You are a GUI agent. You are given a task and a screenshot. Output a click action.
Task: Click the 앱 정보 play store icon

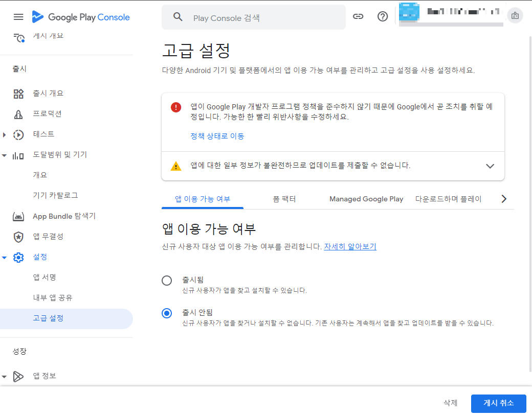(x=18, y=376)
